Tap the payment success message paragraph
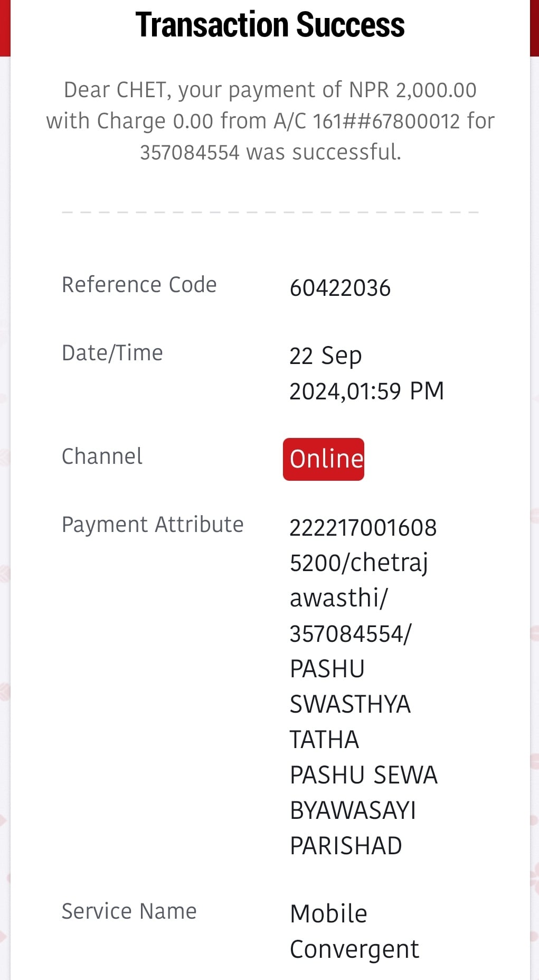This screenshot has width=539, height=980. tap(270, 121)
